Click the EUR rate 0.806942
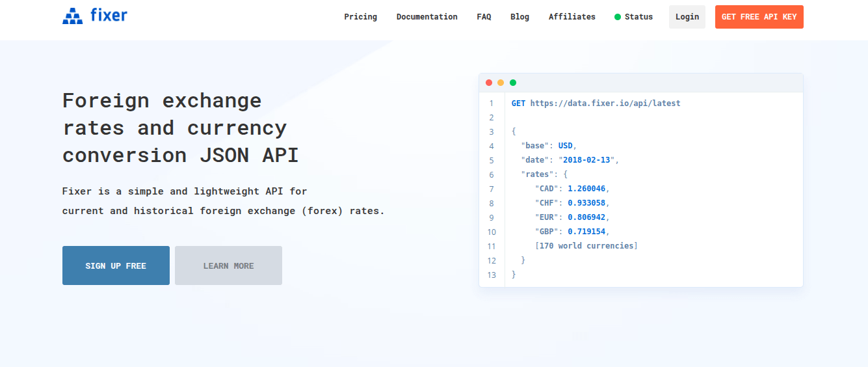The height and width of the screenshot is (367, 868). (x=586, y=217)
